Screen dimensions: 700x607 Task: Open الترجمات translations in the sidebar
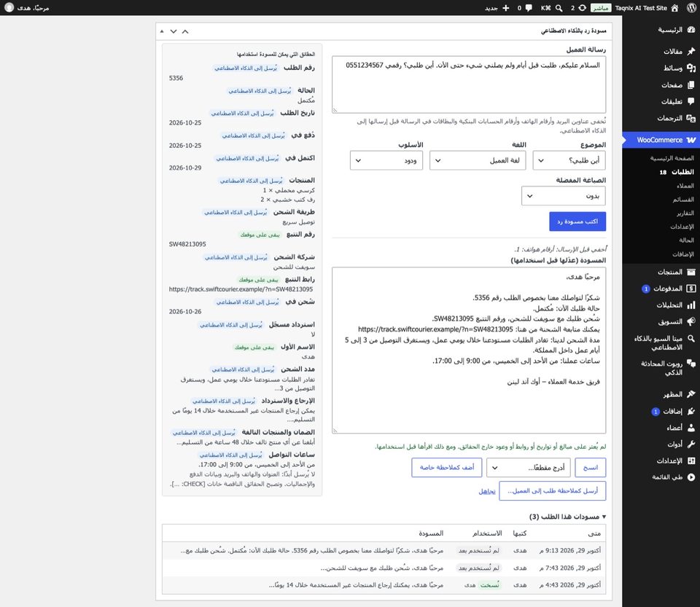661,118
